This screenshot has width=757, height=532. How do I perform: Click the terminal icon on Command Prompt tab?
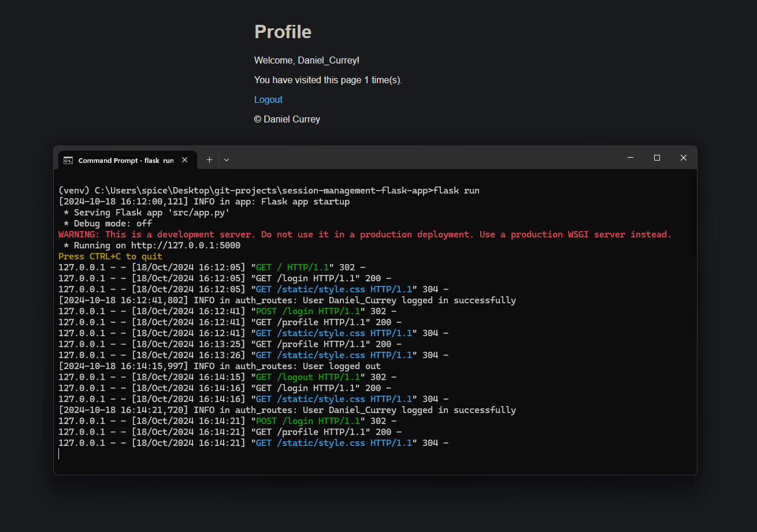click(68, 160)
